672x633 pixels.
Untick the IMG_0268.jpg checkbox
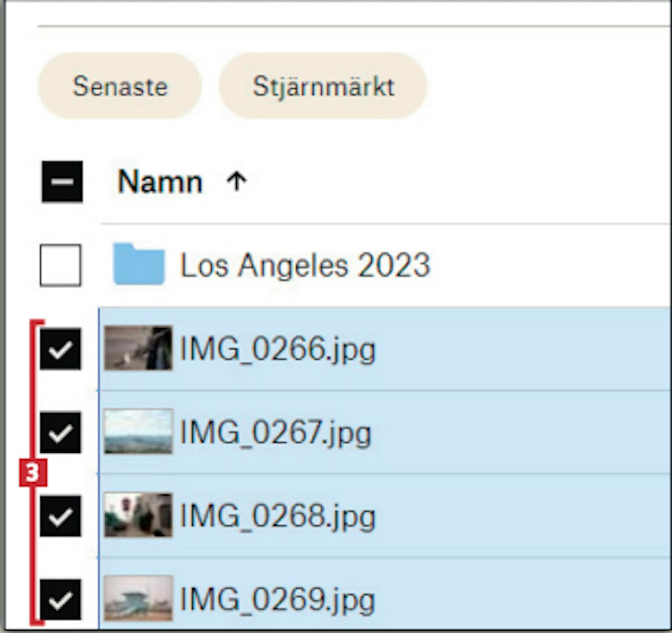(x=60, y=516)
